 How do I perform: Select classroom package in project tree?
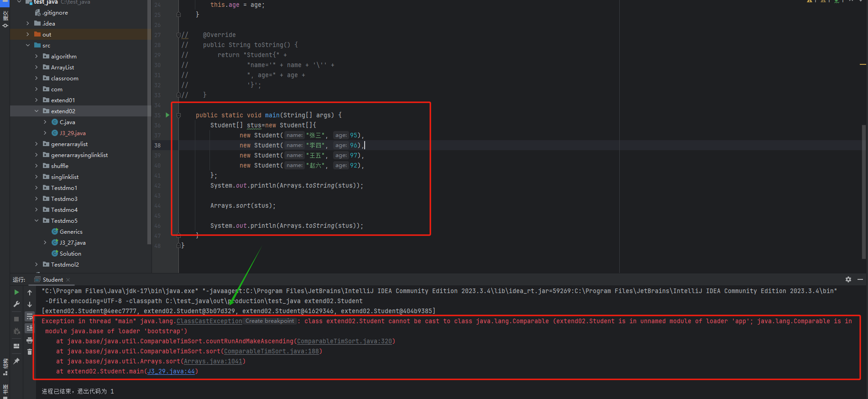[x=65, y=78]
